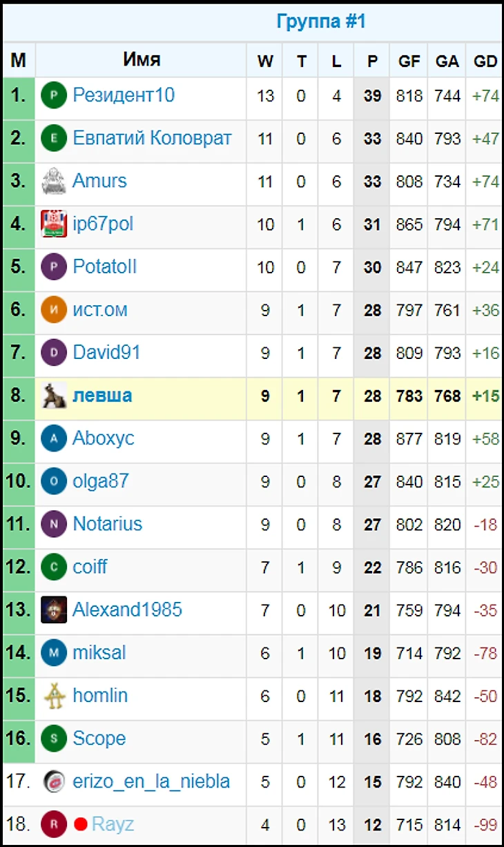Viewport: 504px width, 847px height.
Task: Click the homlin avatar figure icon
Action: click(54, 696)
